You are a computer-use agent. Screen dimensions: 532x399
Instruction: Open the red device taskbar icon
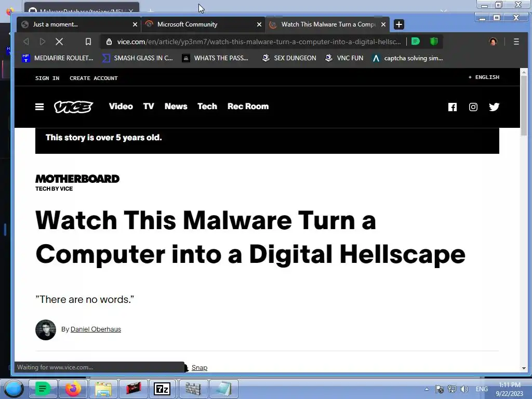pos(134,389)
